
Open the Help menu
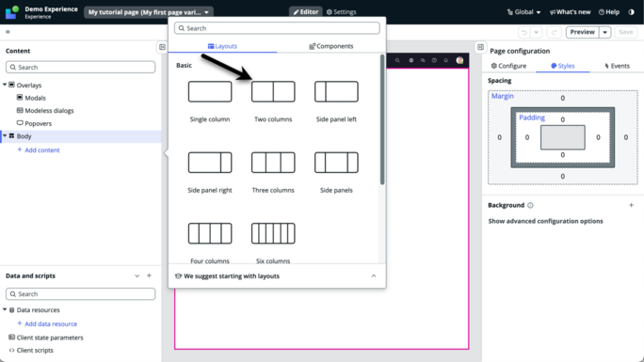point(609,12)
